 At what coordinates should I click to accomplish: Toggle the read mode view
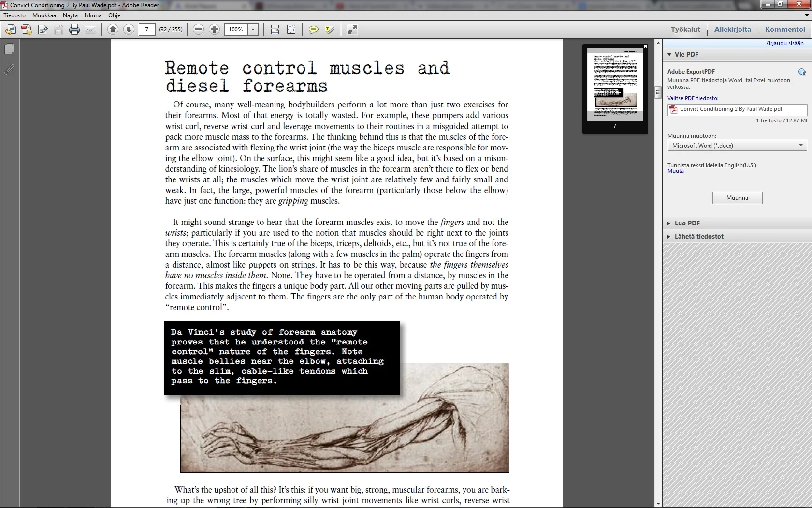(x=352, y=30)
